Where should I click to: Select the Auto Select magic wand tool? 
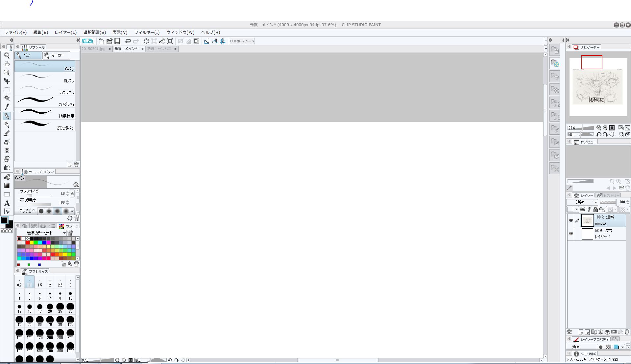(x=7, y=98)
